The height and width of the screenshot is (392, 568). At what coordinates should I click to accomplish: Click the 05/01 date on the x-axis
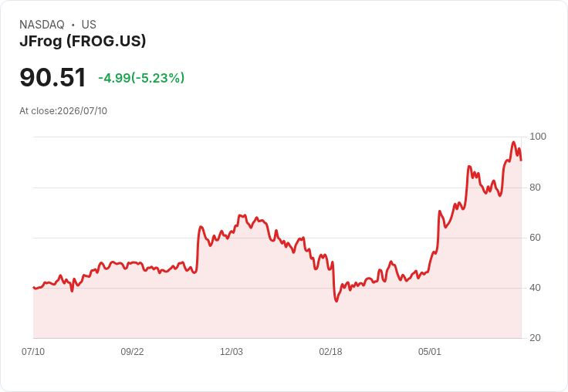click(430, 351)
